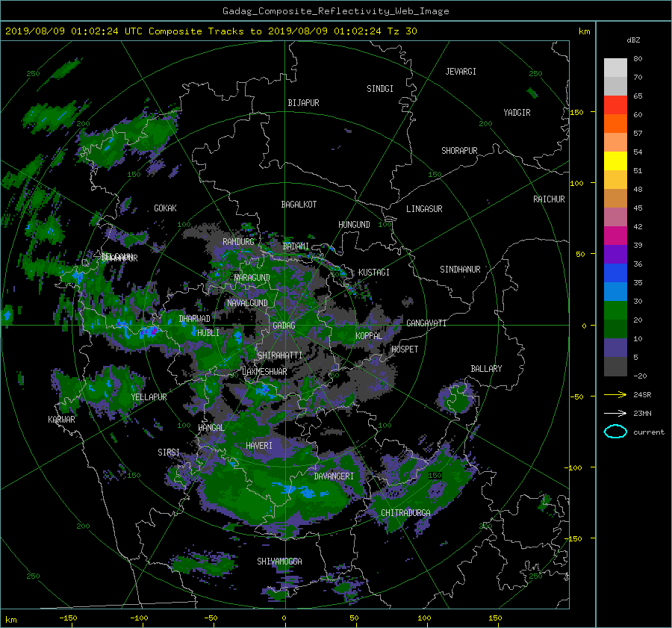
Task: Click the '24SR' legend label
Action: [x=642, y=394]
